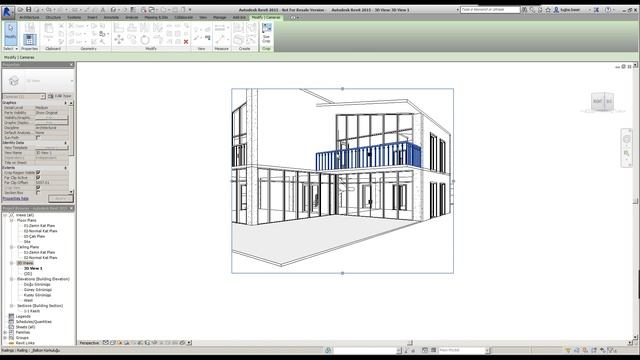Click the Open folder icon in quick access toolbar
640x360 pixels.
[20, 10]
